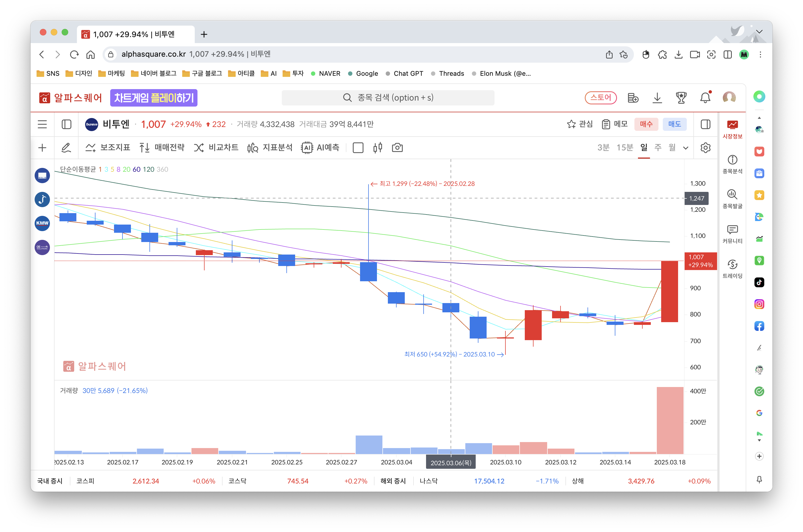Click the camera screenshot icon in chart toolbar

click(397, 148)
